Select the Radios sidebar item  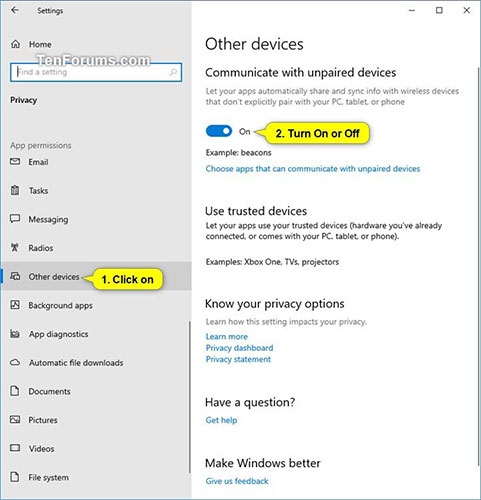pyautogui.click(x=41, y=248)
